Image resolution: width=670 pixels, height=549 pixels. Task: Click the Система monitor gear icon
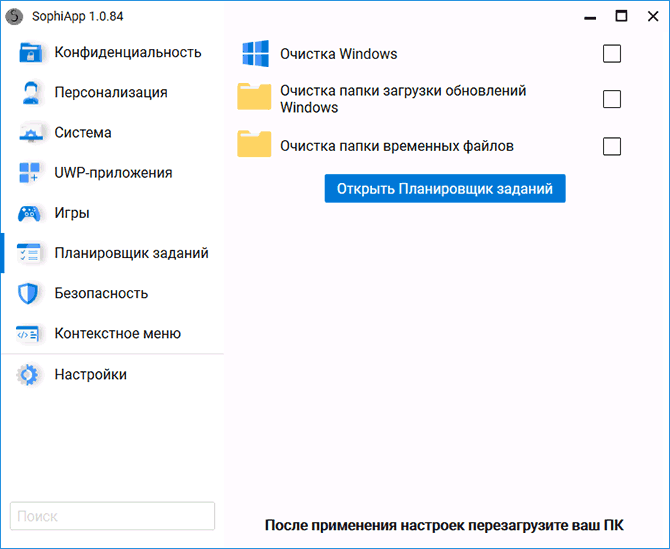point(30,133)
